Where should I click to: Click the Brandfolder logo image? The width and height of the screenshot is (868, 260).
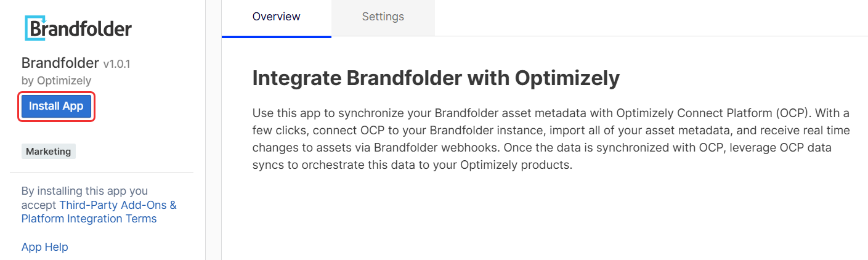[x=78, y=28]
